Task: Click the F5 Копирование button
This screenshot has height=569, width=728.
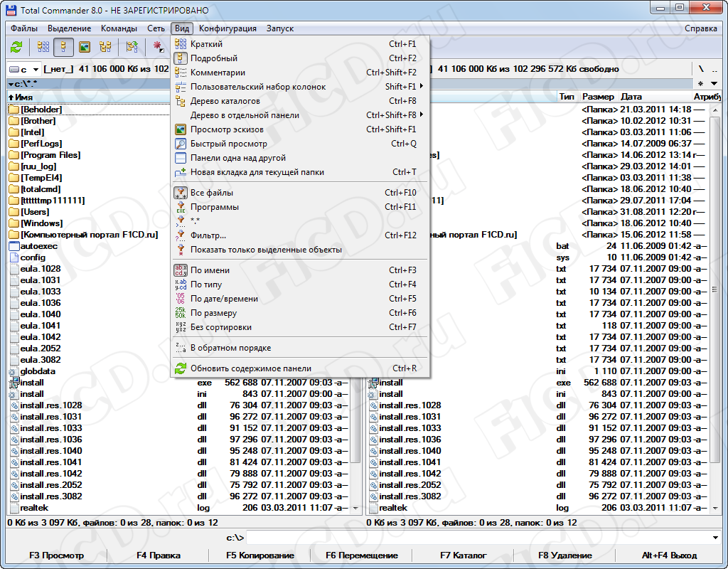Action: click(x=260, y=555)
